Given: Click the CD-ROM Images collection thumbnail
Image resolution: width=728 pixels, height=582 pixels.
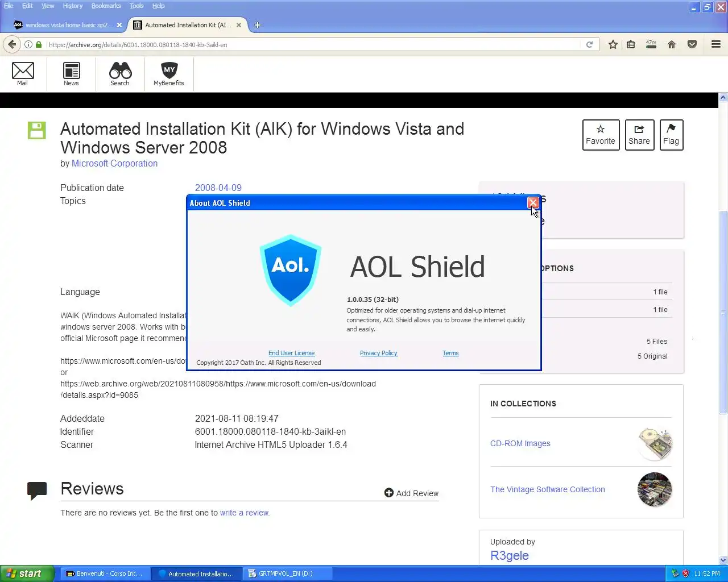Looking at the screenshot, I should click(x=655, y=443).
